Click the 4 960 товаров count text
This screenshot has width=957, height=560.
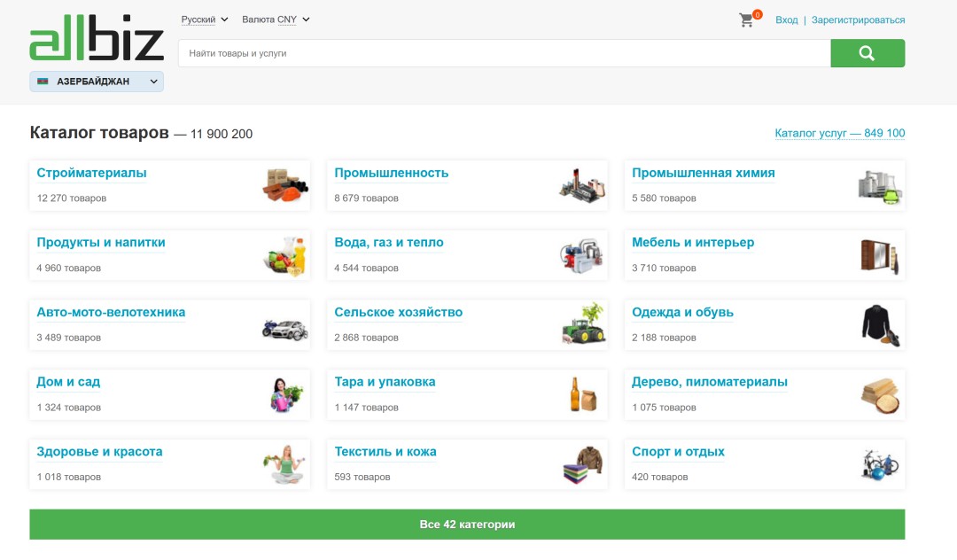click(x=68, y=268)
